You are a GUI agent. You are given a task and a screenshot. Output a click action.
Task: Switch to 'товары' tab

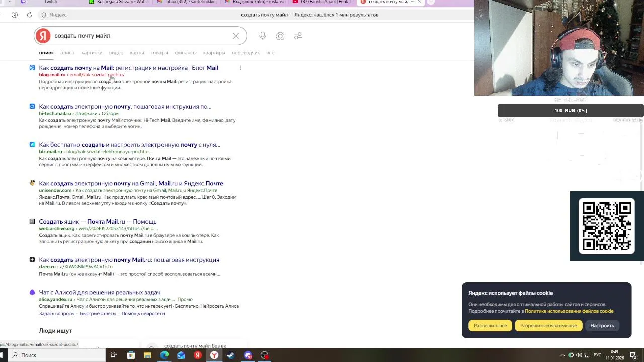point(159,53)
